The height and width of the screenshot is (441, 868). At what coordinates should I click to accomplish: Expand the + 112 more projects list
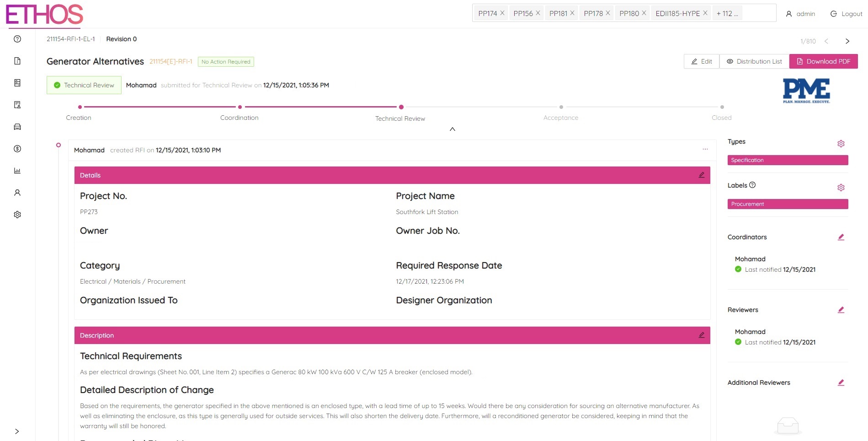coord(727,13)
